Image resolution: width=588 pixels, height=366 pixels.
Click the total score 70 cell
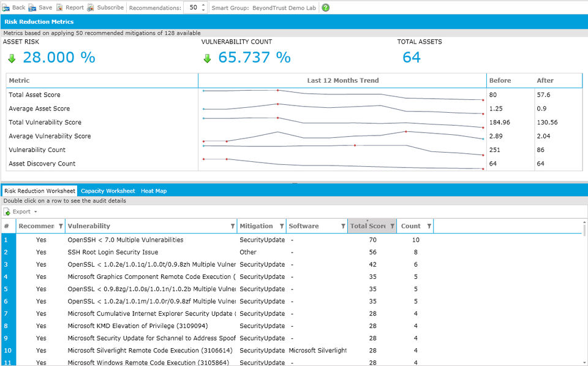tap(372, 240)
